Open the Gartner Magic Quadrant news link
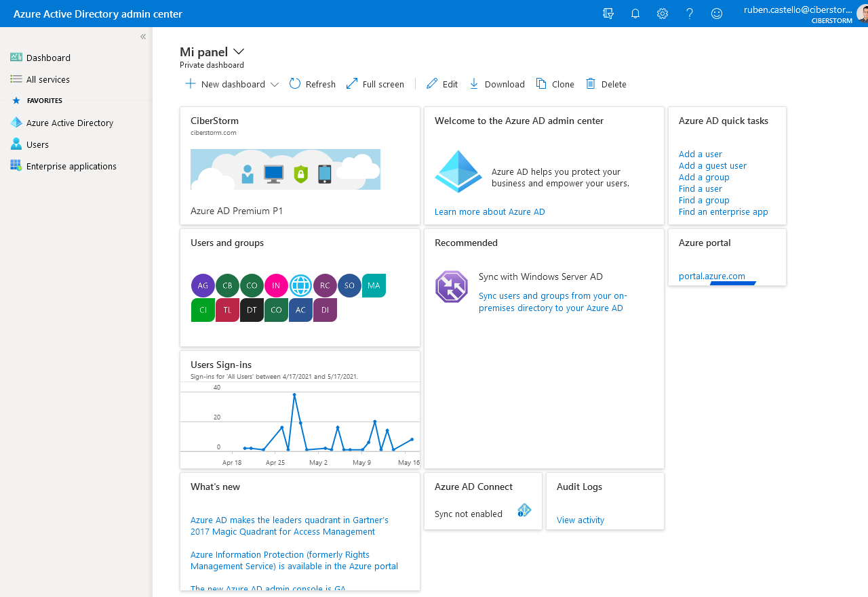This screenshot has width=868, height=597. tap(290, 526)
